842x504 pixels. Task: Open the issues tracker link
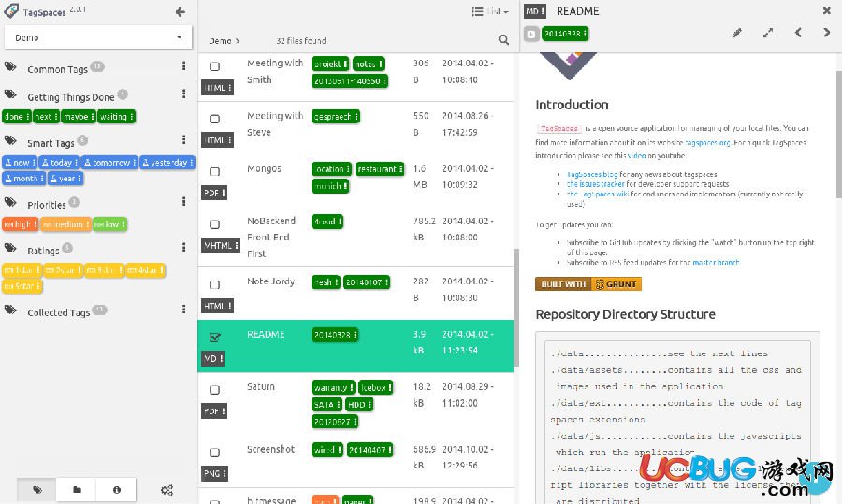(596, 184)
